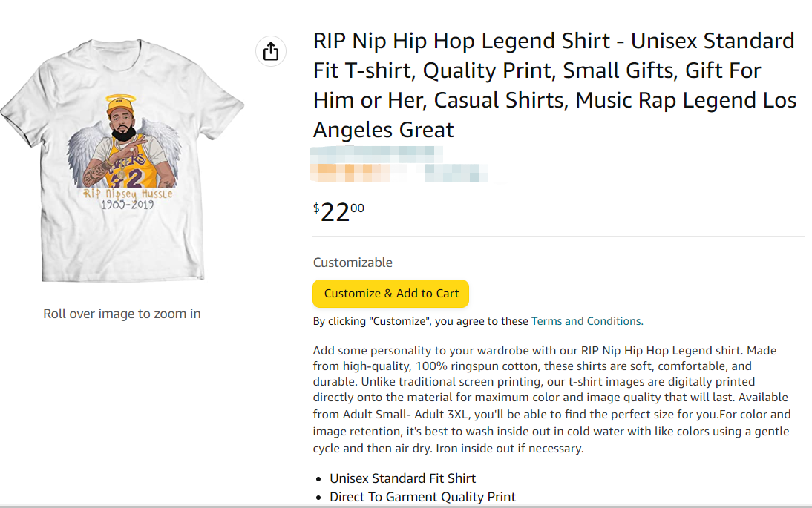Click the share icon beside product image

tap(271, 51)
